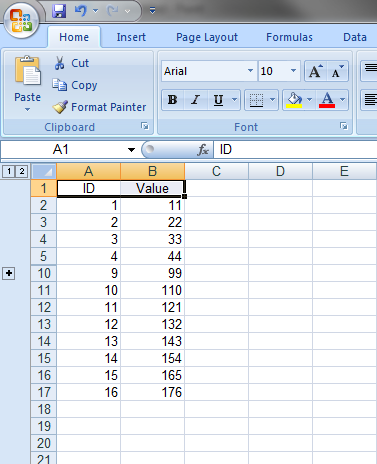Click the Insert Function fx icon

203,150
